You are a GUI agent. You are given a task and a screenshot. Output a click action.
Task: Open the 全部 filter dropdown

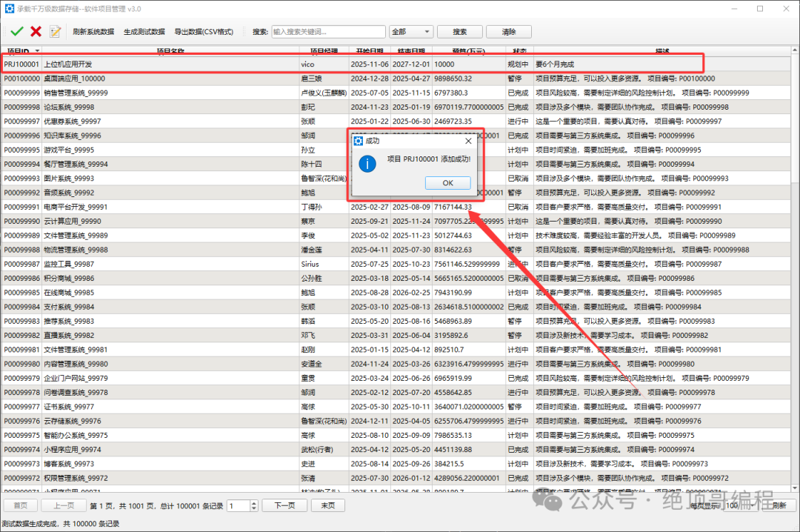click(x=411, y=32)
